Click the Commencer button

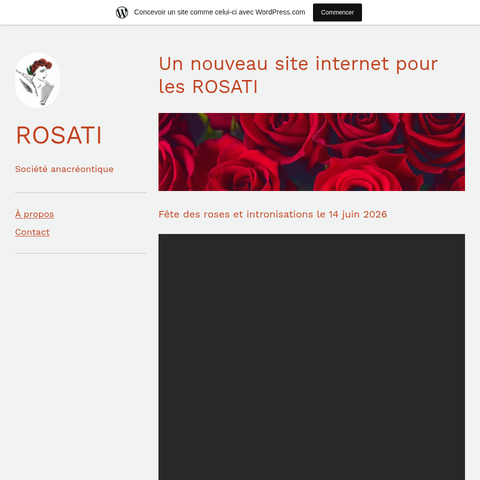pyautogui.click(x=337, y=12)
